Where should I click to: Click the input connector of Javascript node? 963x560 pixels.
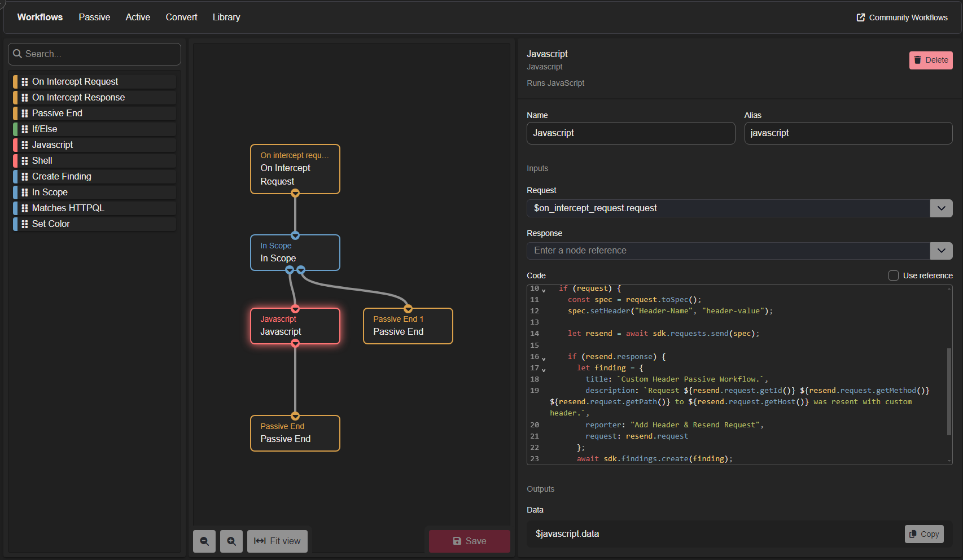(295, 309)
